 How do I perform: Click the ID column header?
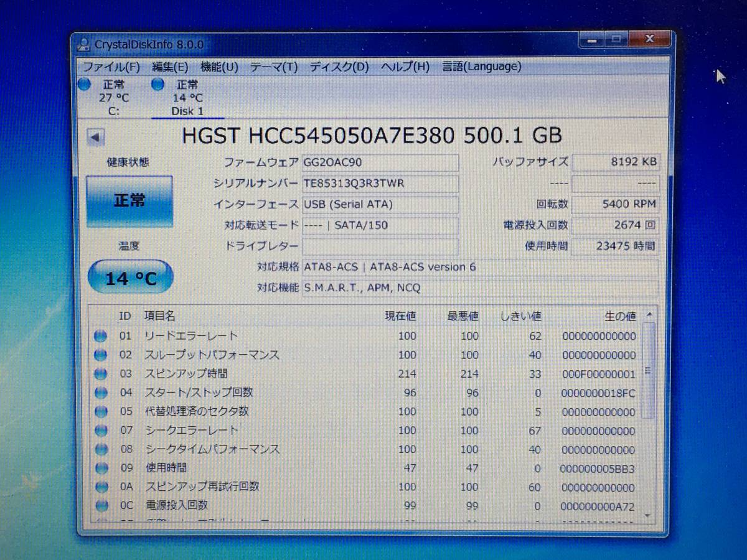point(125,316)
